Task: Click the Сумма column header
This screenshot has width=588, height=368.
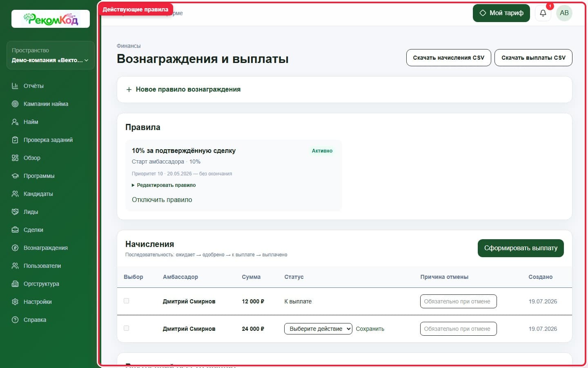Action: [x=251, y=277]
